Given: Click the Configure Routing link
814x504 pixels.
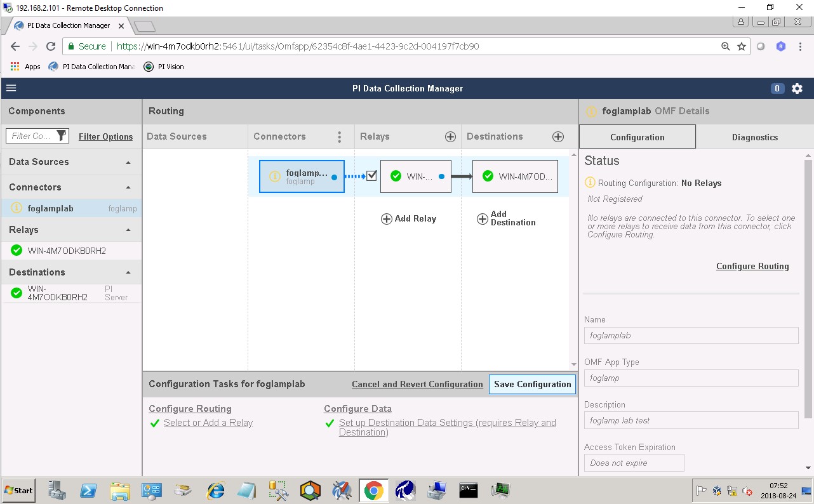Looking at the screenshot, I should (752, 267).
